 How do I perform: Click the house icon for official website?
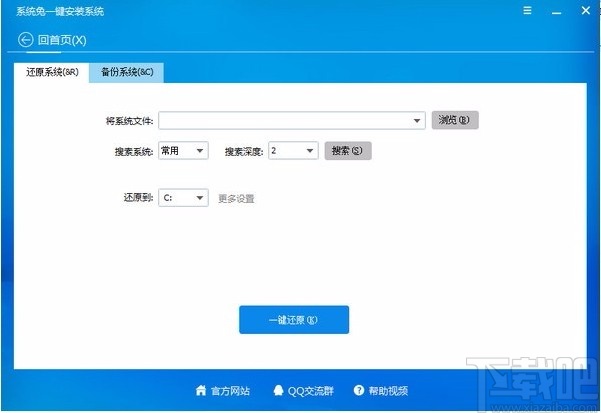pos(201,390)
